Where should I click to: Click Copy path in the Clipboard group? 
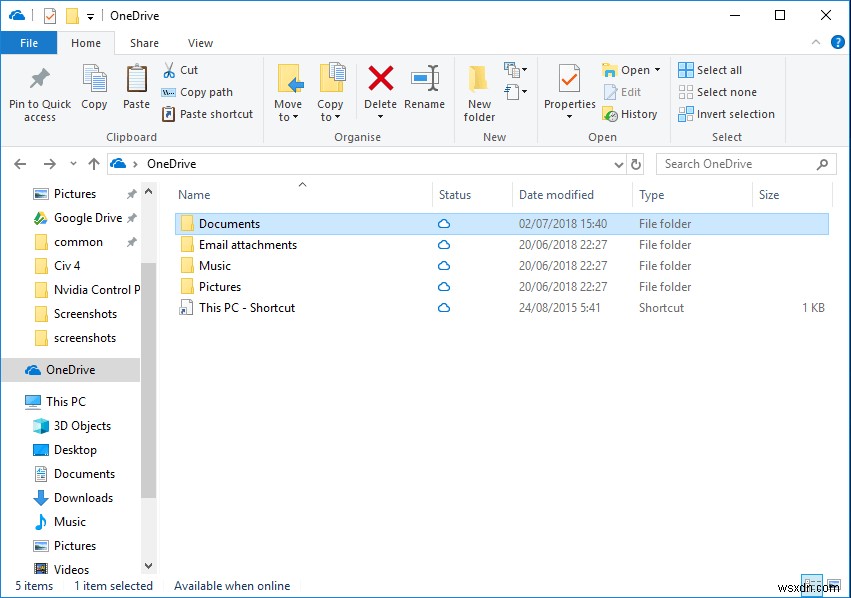click(198, 91)
